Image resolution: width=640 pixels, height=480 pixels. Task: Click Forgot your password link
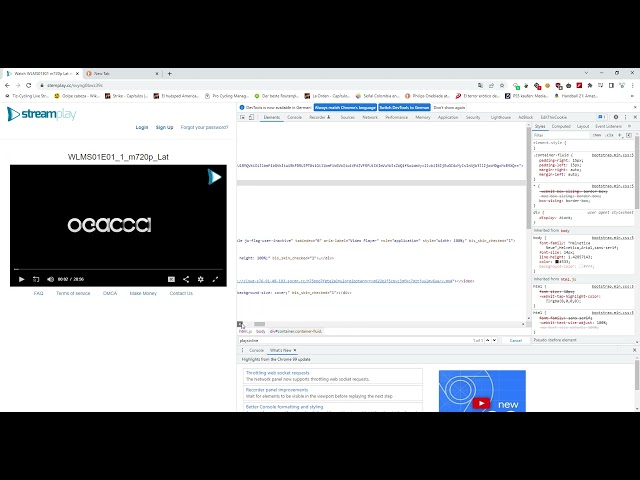pos(204,127)
